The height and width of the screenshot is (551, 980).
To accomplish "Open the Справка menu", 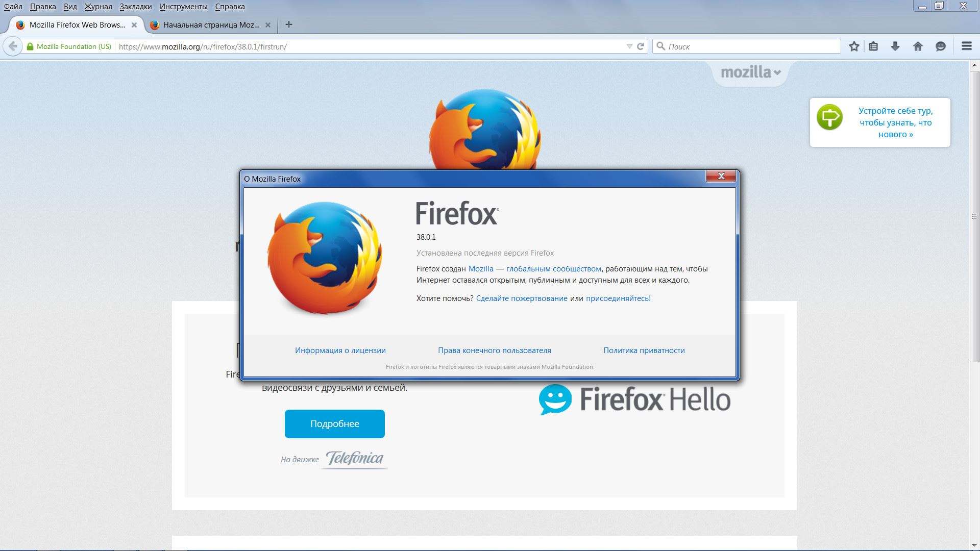I will tap(230, 7).
